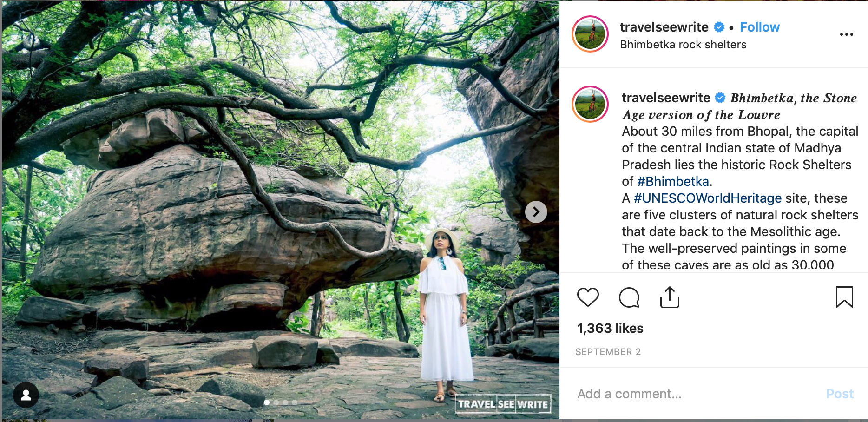Screen dimensions: 868x422
Task: Show tagged people on the photo
Action: (26, 395)
